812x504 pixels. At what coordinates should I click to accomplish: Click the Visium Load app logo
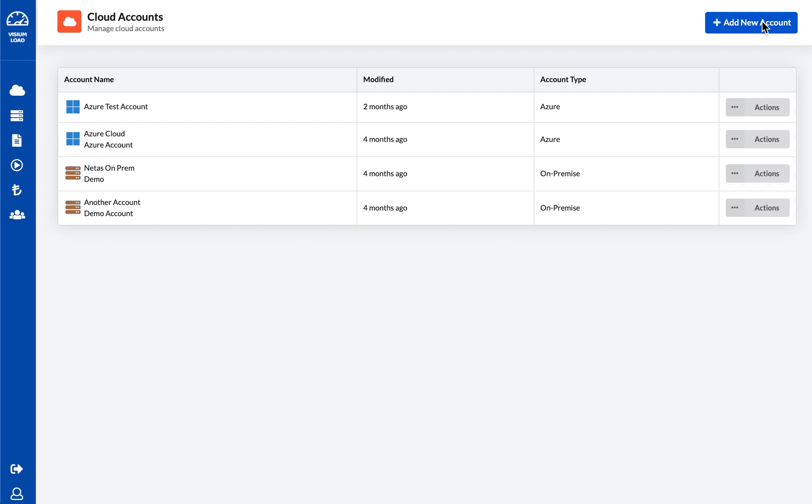18,26
